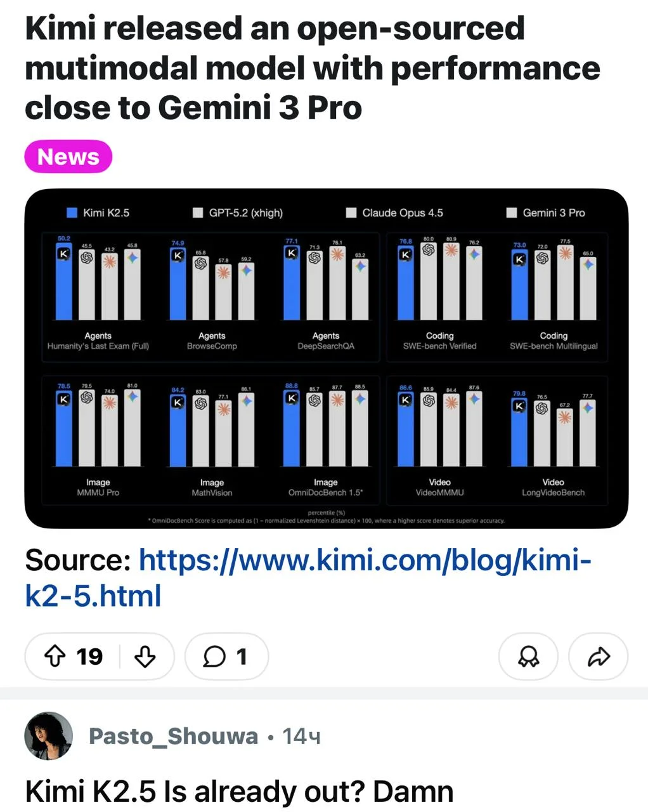The width and height of the screenshot is (648, 812).
Task: Click the GPT-5.2 (xhigh) legend swatch
Action: click(198, 213)
